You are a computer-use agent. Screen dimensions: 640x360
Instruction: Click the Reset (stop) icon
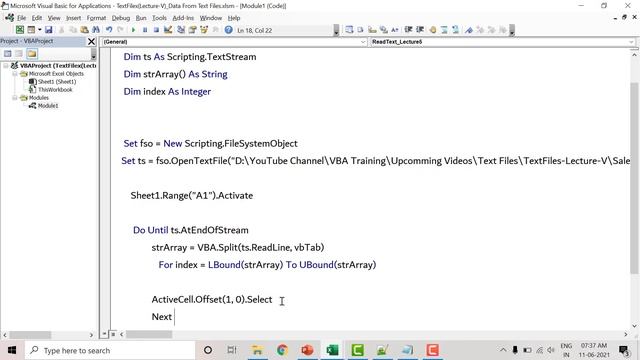(156, 30)
